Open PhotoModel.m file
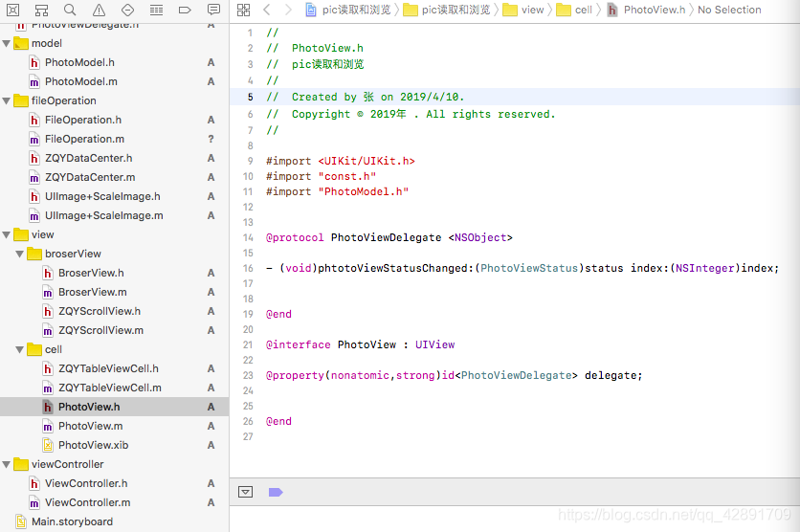Screen dimensions: 800x532 point(81,81)
